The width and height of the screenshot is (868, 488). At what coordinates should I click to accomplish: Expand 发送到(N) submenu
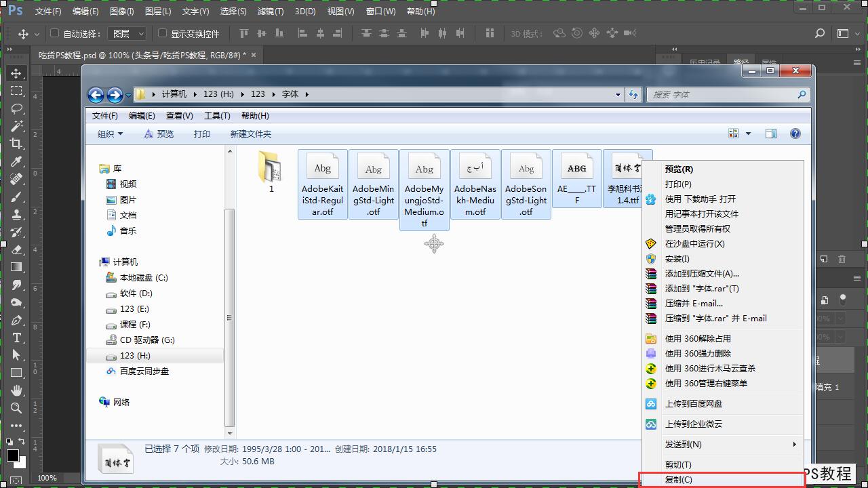tap(723, 444)
